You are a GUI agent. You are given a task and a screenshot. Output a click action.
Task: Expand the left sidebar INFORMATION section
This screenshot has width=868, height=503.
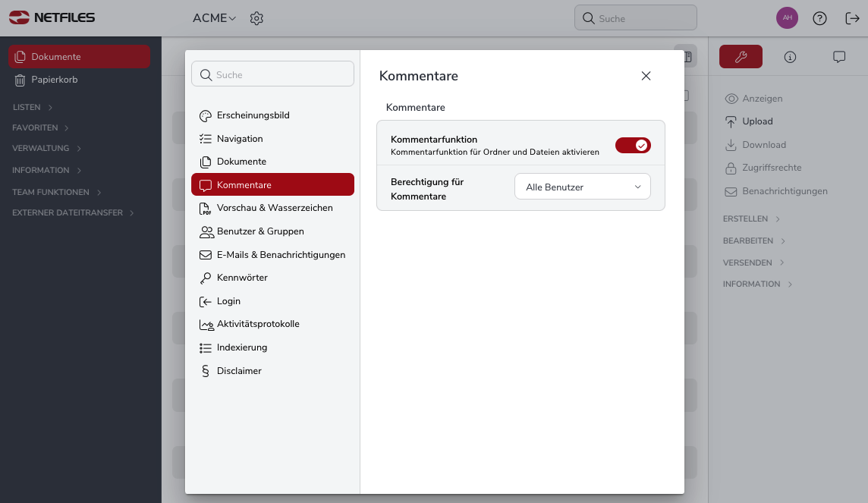tap(47, 171)
